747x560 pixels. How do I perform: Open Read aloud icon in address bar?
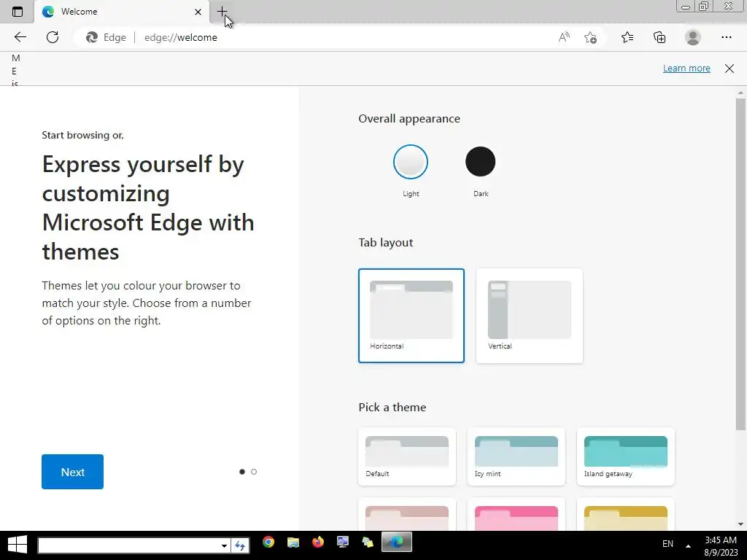[564, 37]
